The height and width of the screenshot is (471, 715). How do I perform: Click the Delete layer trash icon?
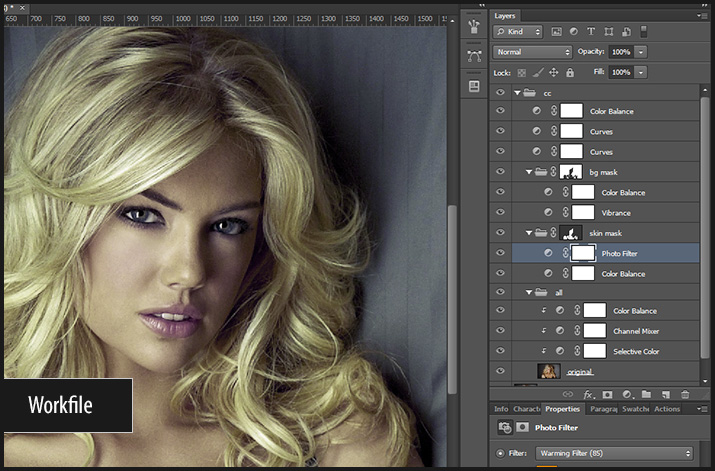(685, 395)
